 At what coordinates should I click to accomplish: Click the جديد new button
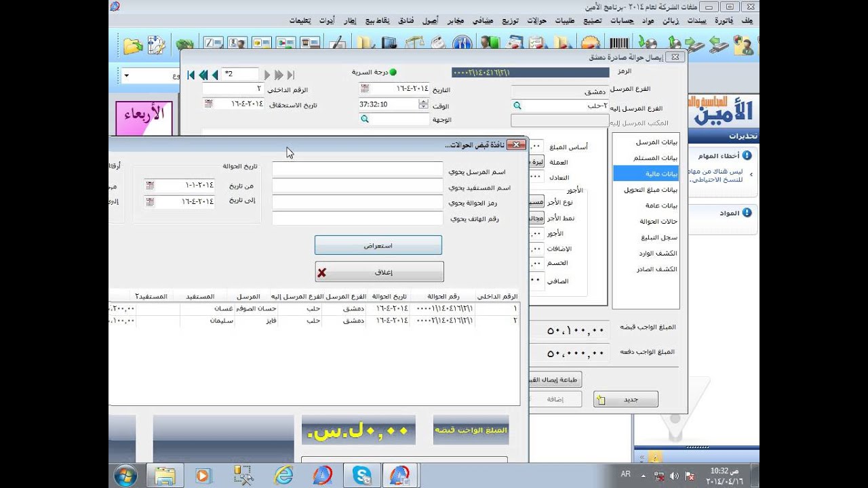coord(626,399)
